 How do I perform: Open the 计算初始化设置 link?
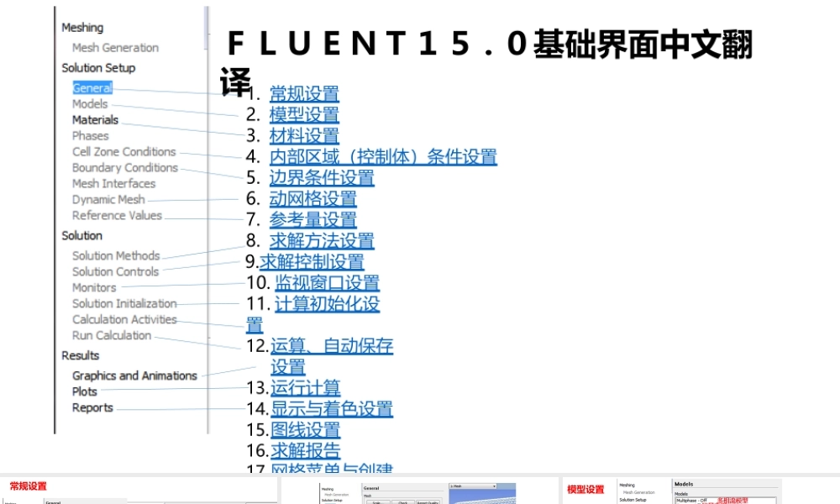click(x=327, y=304)
